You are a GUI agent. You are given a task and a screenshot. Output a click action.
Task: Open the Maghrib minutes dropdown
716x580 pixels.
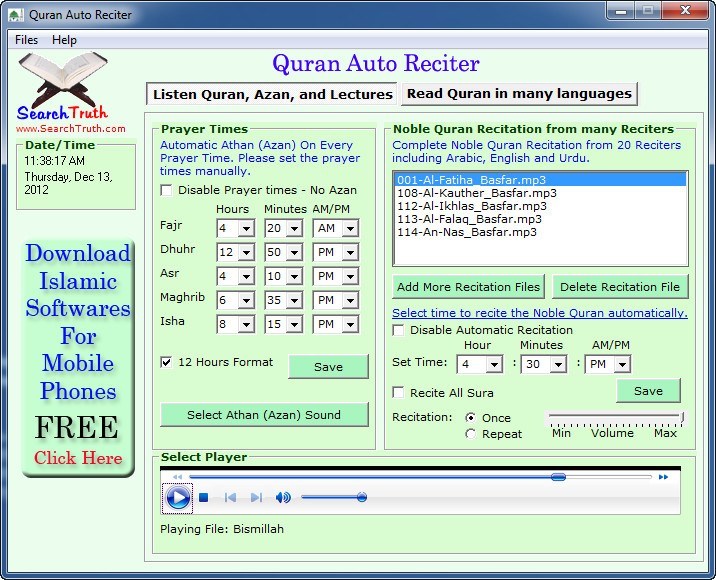pos(294,300)
